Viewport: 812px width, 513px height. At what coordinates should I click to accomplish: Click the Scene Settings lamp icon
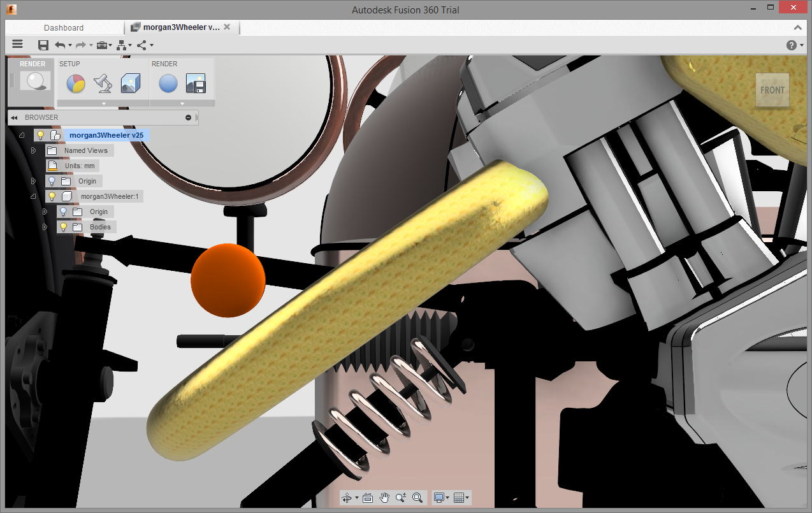click(103, 83)
